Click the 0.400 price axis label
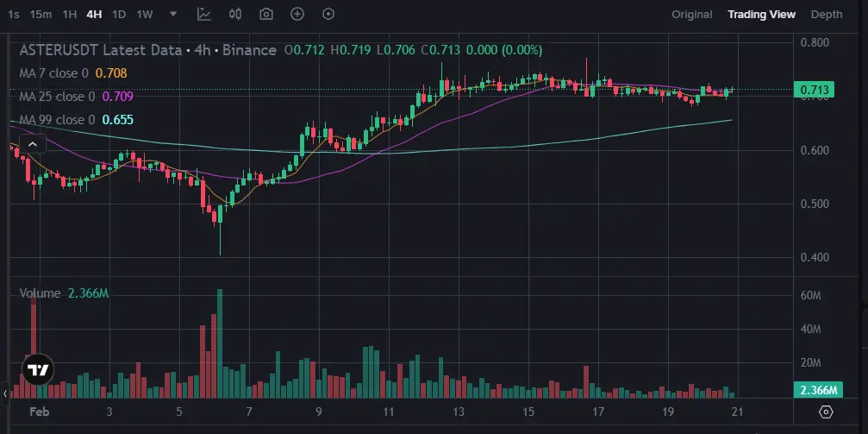Viewport: 868px width, 434px height. click(815, 257)
